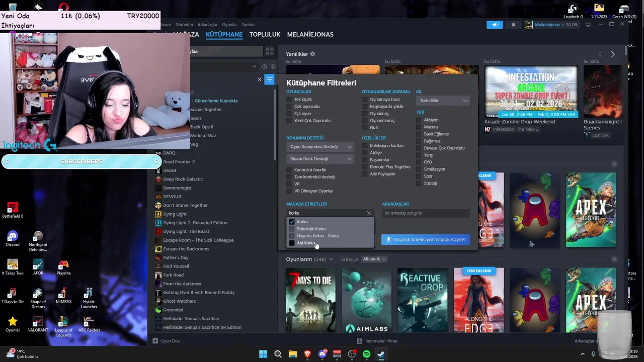Open Hytale Launcher desktop shortcut
Image resolution: width=644 pixels, height=362 pixels.
click(89, 298)
